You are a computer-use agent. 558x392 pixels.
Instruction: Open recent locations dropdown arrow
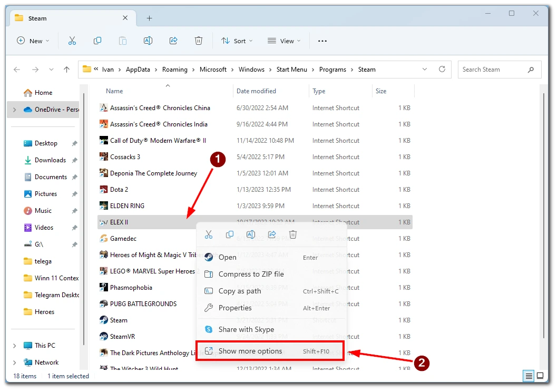[x=51, y=70]
